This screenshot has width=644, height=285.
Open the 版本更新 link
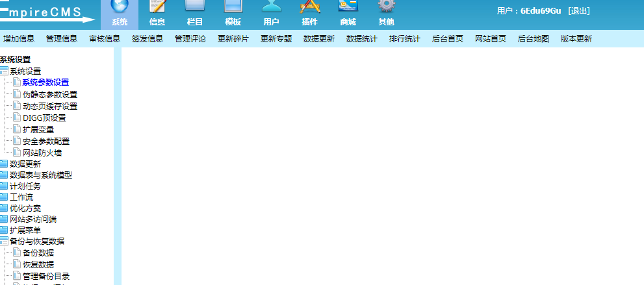point(576,39)
